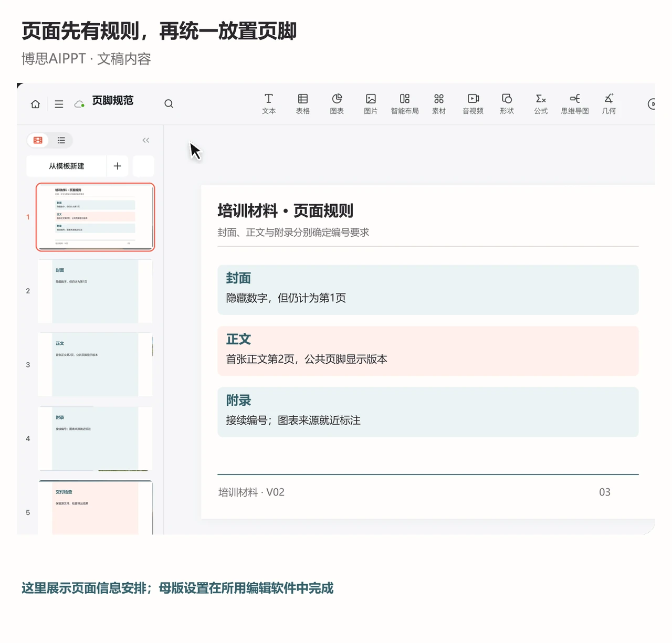
Task: Add a new slide with plus button
Action: (x=118, y=166)
